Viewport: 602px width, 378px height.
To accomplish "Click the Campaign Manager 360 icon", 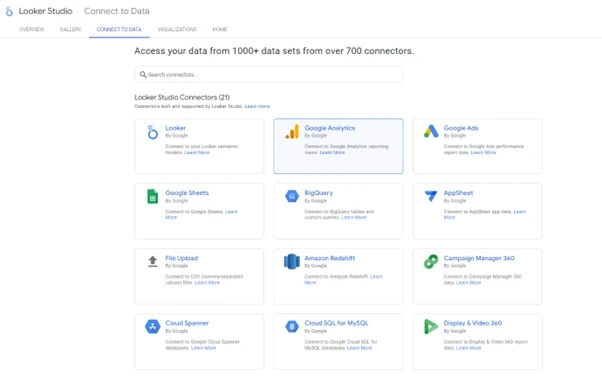I will click(x=431, y=262).
